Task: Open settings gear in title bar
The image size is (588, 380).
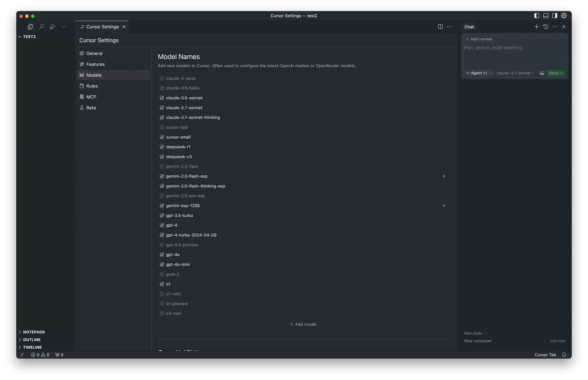Action: tap(564, 16)
